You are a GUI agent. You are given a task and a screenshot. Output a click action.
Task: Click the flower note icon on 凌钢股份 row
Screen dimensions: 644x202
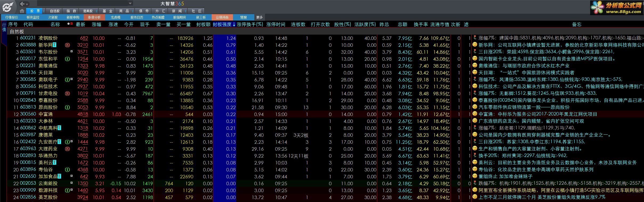point(475,38)
